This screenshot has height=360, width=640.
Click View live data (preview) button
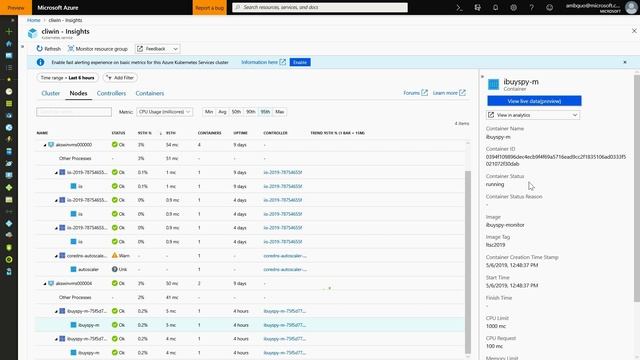point(534,101)
